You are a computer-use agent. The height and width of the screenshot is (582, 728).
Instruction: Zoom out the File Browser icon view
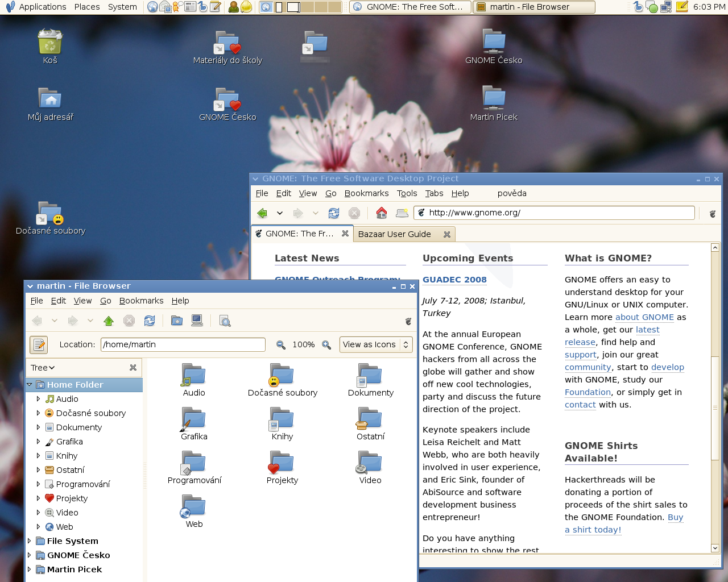(x=281, y=345)
